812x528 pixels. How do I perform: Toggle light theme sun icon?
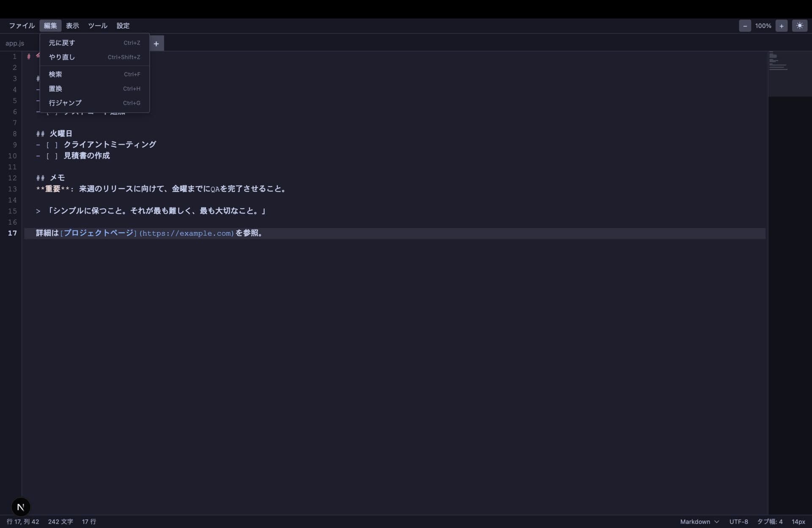click(x=799, y=26)
